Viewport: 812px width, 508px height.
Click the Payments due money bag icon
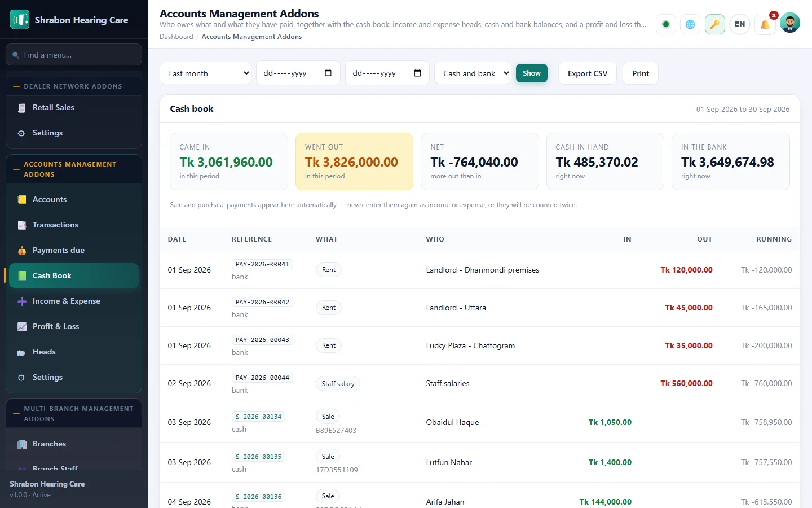pyautogui.click(x=22, y=250)
